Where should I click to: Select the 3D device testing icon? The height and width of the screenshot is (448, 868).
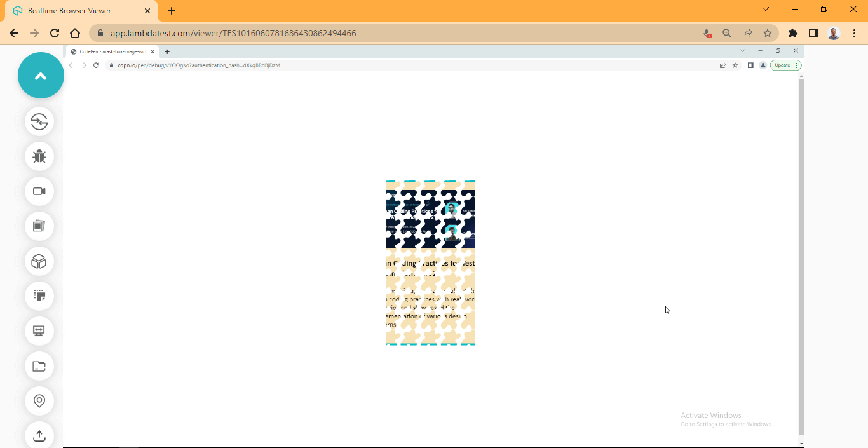(39, 261)
